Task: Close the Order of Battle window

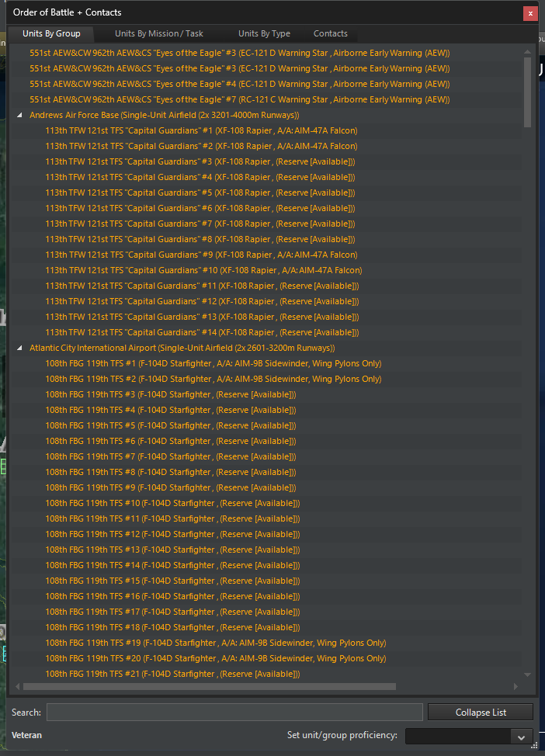Action: (x=530, y=13)
